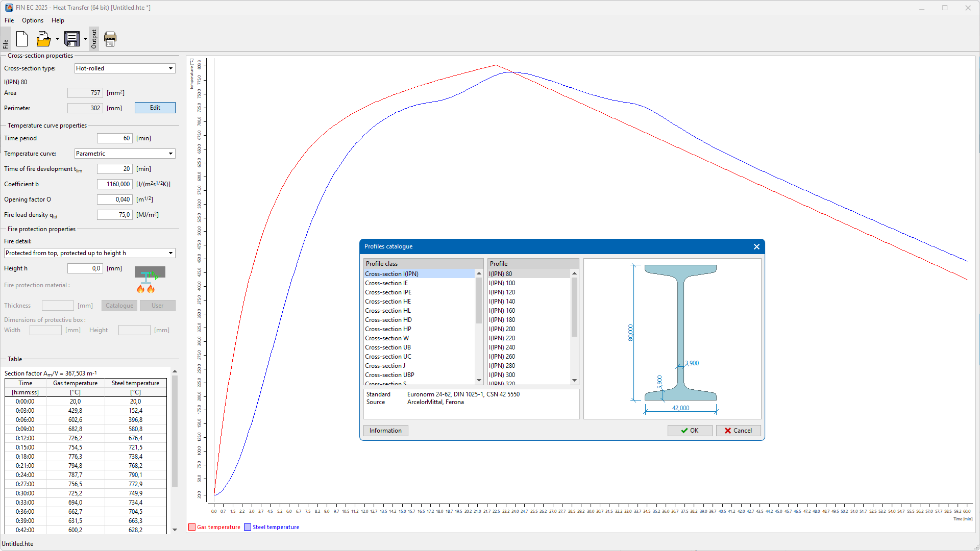The width and height of the screenshot is (980, 551).
Task: Click the fire protection detail illustration
Action: click(150, 280)
